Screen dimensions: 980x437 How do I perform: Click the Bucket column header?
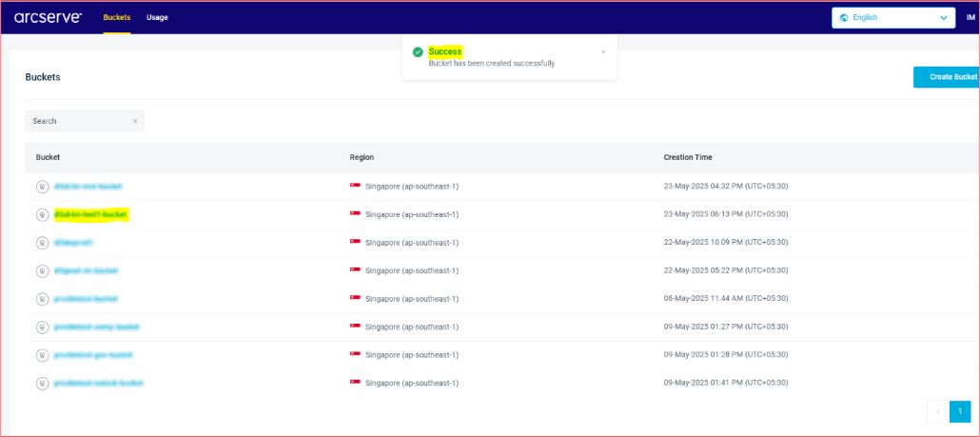[49, 157]
